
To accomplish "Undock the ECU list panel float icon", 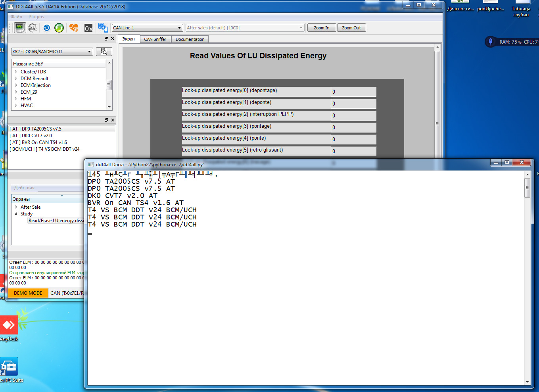I will pos(106,39).
